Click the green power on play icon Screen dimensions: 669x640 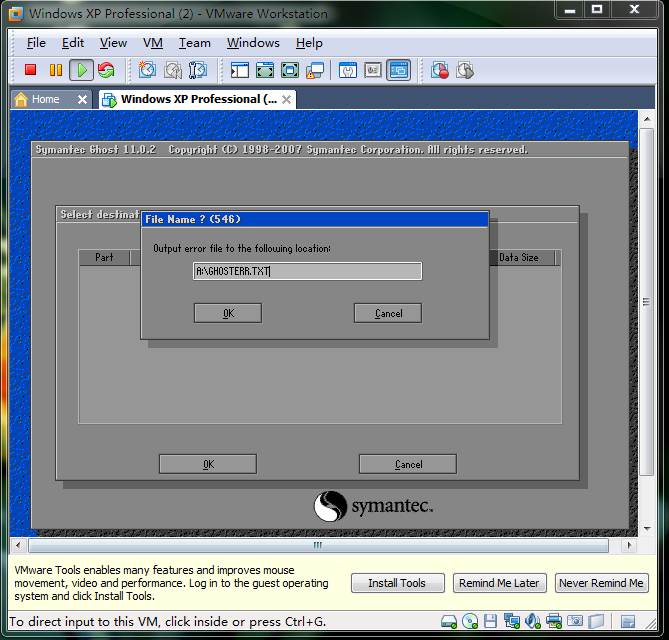pyautogui.click(x=81, y=70)
